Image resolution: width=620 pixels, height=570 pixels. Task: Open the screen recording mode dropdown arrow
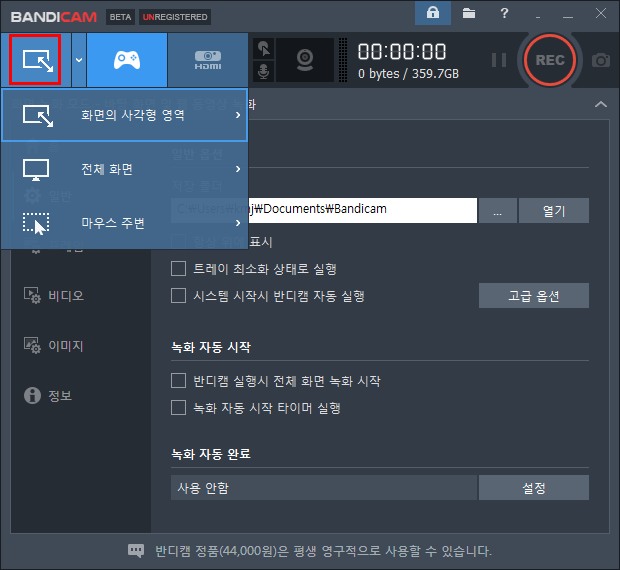(x=79, y=60)
